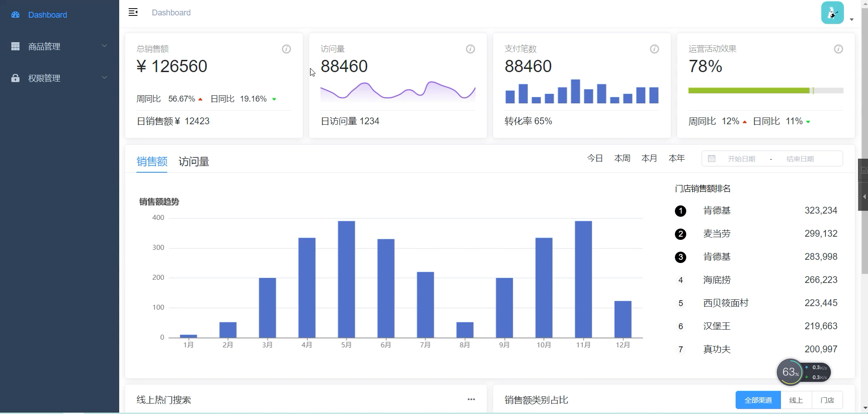Image resolution: width=868 pixels, height=414 pixels.
Task: Open Dashboard in the sidebar menu
Action: pyautogui.click(x=59, y=15)
